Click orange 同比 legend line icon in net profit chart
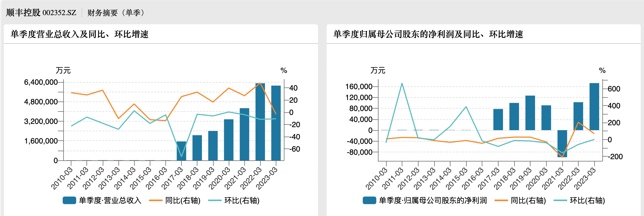 pyautogui.click(x=501, y=200)
